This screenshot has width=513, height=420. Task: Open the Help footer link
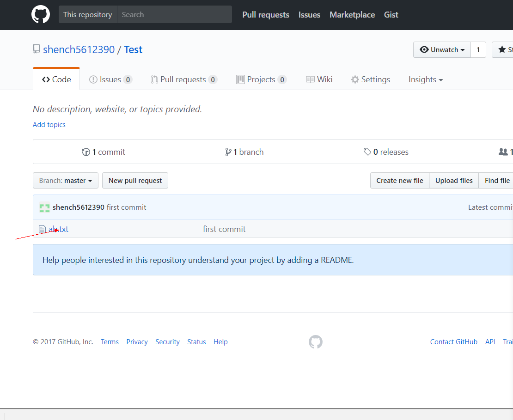(220, 342)
